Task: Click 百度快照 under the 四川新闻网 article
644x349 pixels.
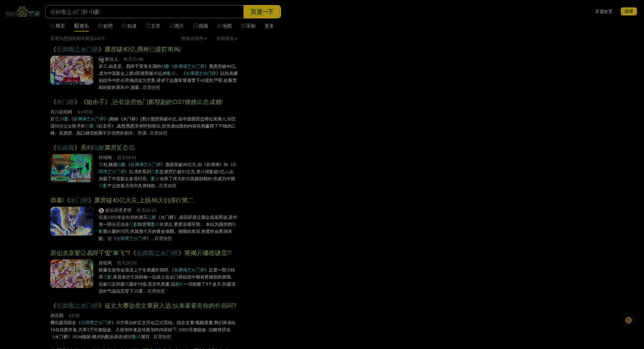Action: tap(158, 133)
